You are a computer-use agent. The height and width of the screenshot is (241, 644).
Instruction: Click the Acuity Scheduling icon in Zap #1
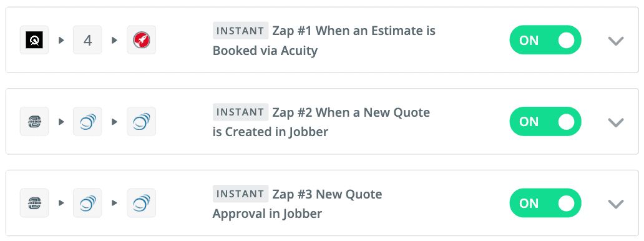[x=34, y=40]
